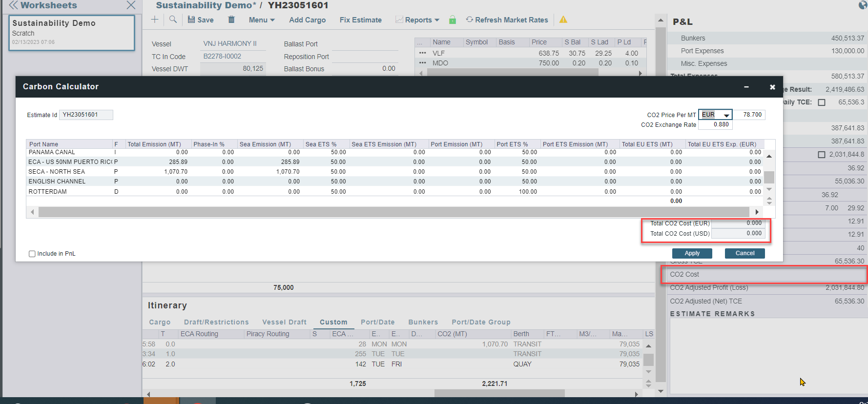Click the yellow warning triangle icon
The height and width of the screenshot is (404, 868).
pyautogui.click(x=563, y=20)
